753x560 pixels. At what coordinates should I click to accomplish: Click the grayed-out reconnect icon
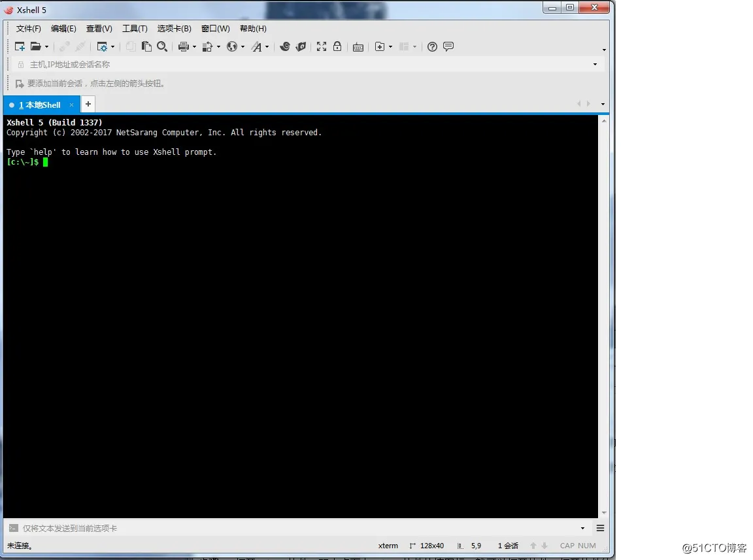(x=64, y=46)
